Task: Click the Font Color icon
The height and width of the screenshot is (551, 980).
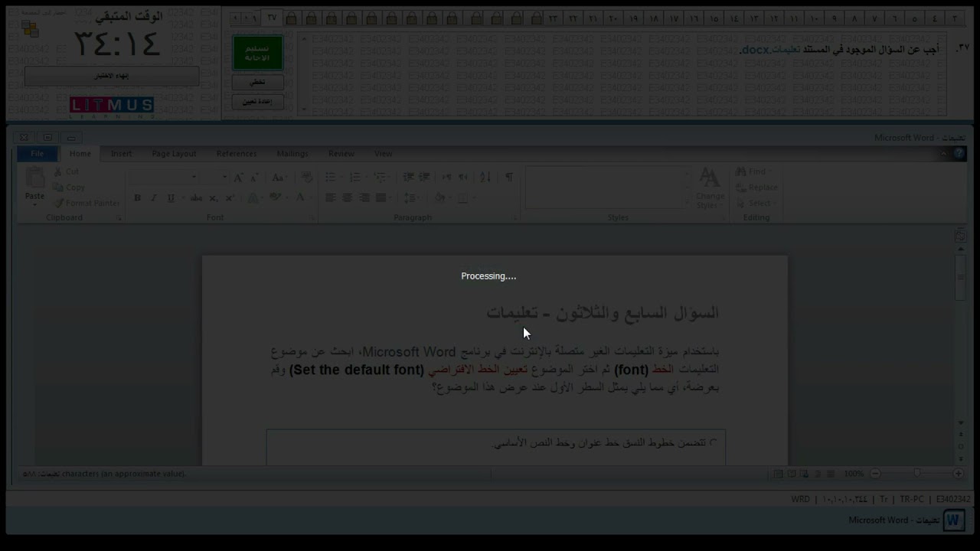Action: pyautogui.click(x=300, y=197)
